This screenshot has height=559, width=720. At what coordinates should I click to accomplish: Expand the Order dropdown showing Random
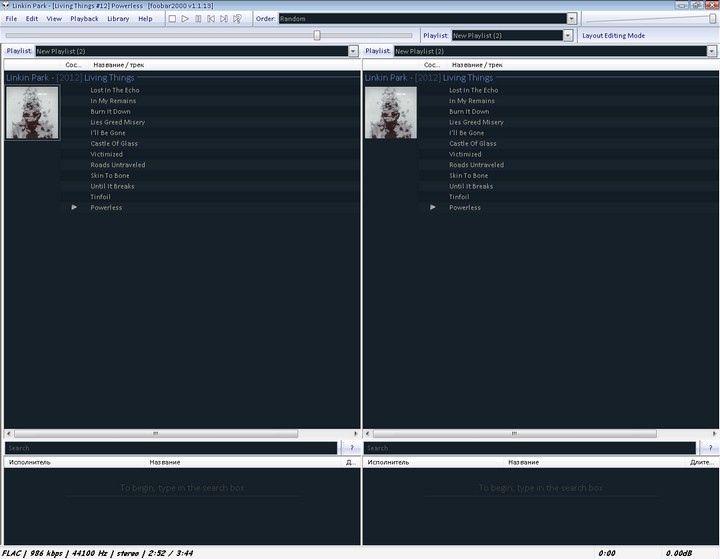click(x=572, y=19)
